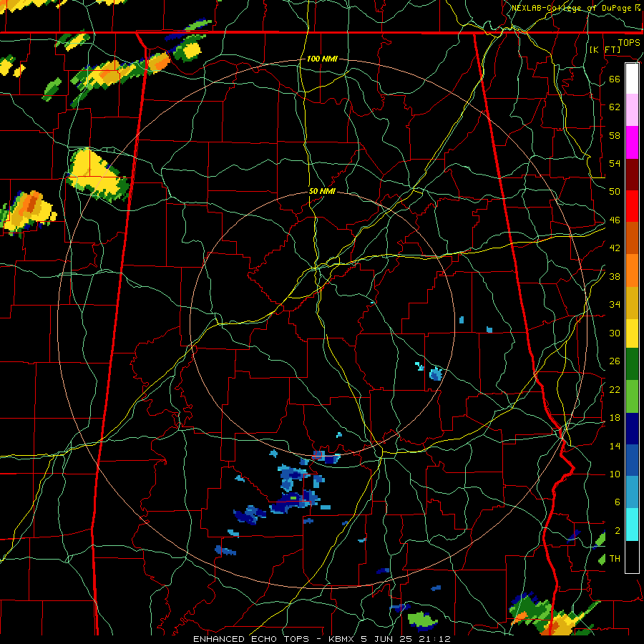644x644 pixels.
Task: Click the "5 JUN 25" date stamp
Action: coord(391,639)
